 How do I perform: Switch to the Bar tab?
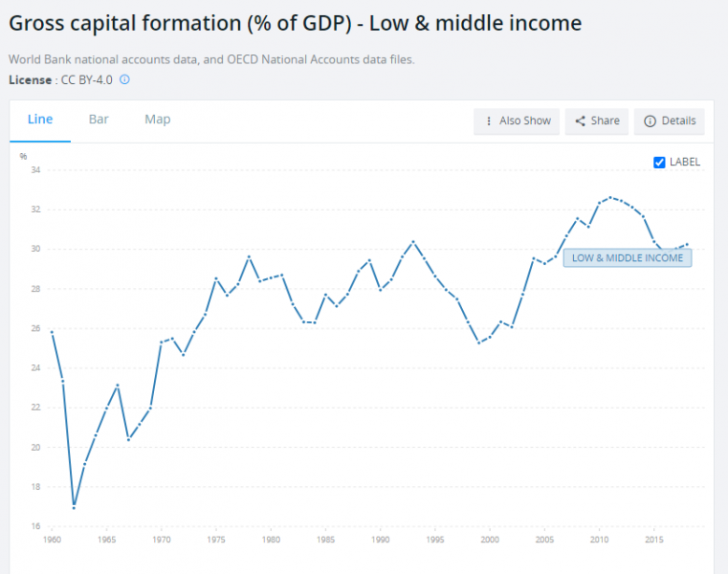click(x=99, y=120)
